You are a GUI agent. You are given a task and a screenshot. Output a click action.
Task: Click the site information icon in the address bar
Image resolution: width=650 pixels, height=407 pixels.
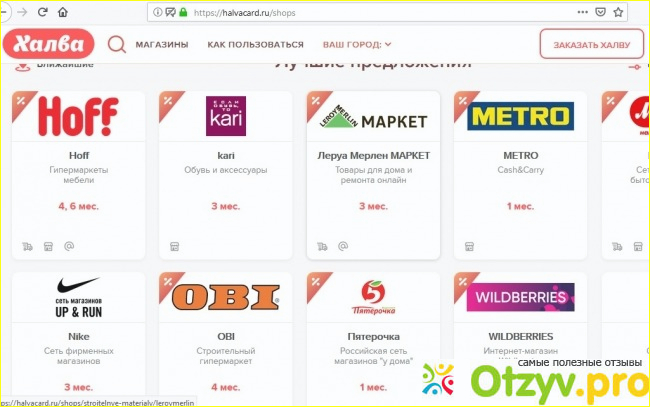158,12
